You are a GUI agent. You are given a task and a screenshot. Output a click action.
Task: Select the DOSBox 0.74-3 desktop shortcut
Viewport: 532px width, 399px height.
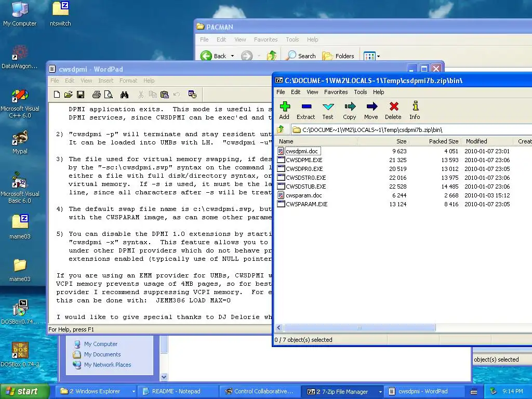[x=20, y=355]
